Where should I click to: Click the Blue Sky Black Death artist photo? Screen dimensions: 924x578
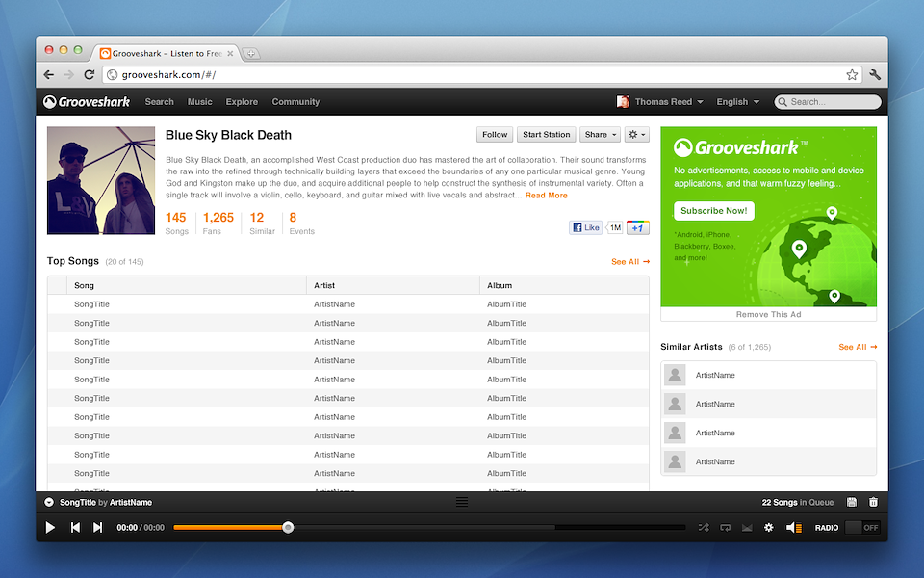click(x=101, y=180)
